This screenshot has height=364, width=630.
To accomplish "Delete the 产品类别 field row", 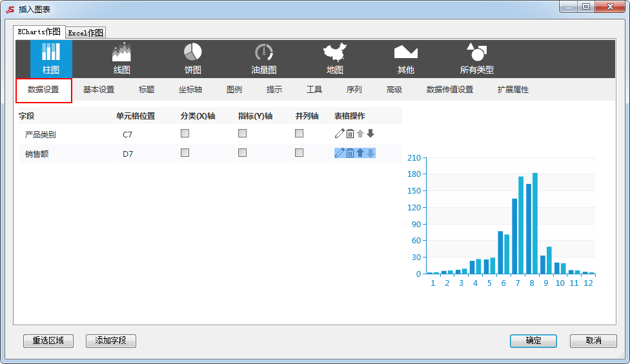I will point(350,134).
